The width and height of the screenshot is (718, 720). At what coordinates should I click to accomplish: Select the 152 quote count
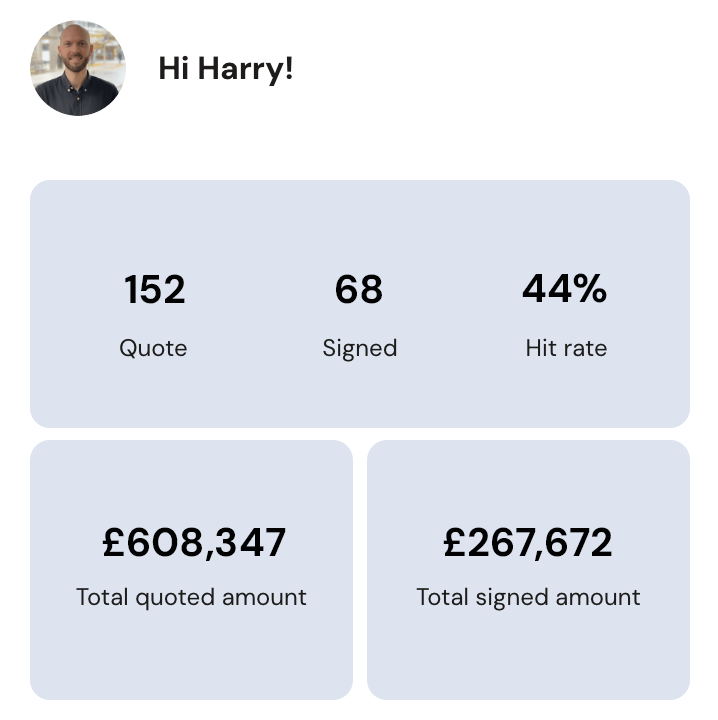click(154, 290)
